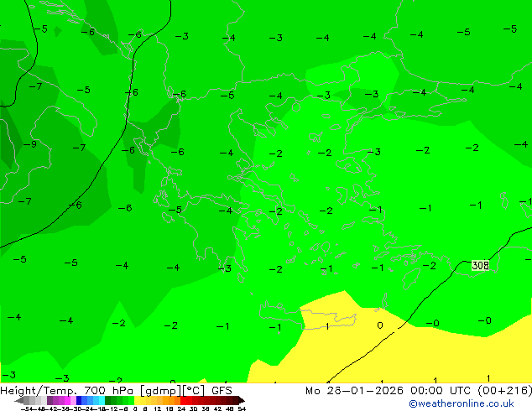The width and height of the screenshot is (532, 411).
Task: Click the '54' legend scale number
Action: pyautogui.click(x=242, y=408)
